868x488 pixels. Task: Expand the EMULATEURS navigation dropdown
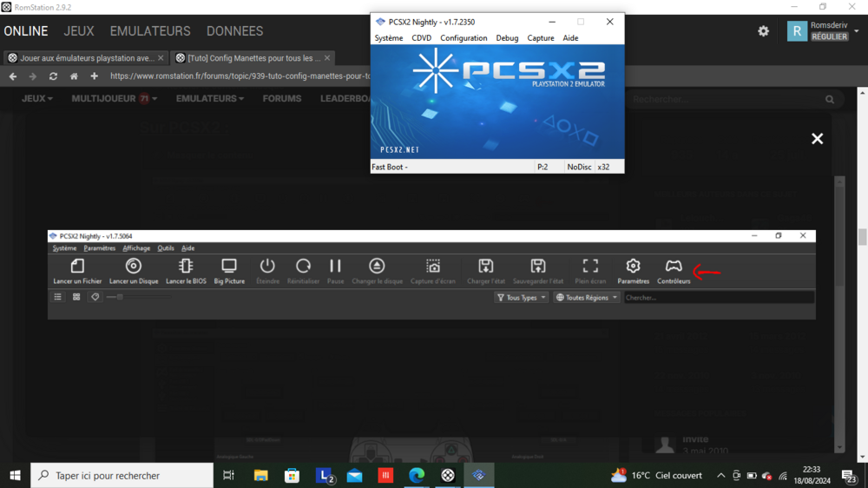(x=209, y=99)
